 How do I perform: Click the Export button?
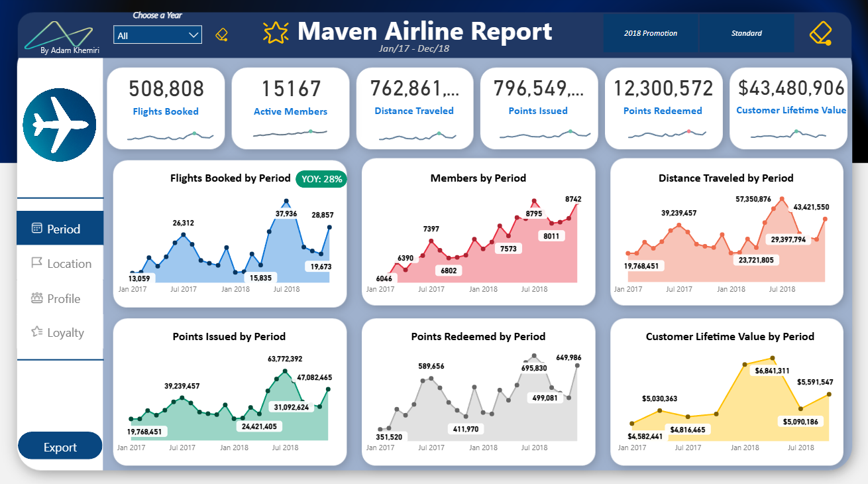pos(60,447)
